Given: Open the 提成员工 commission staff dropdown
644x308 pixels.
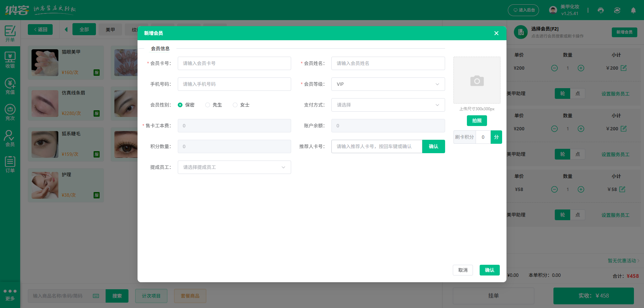Looking at the screenshot, I should click(x=234, y=167).
